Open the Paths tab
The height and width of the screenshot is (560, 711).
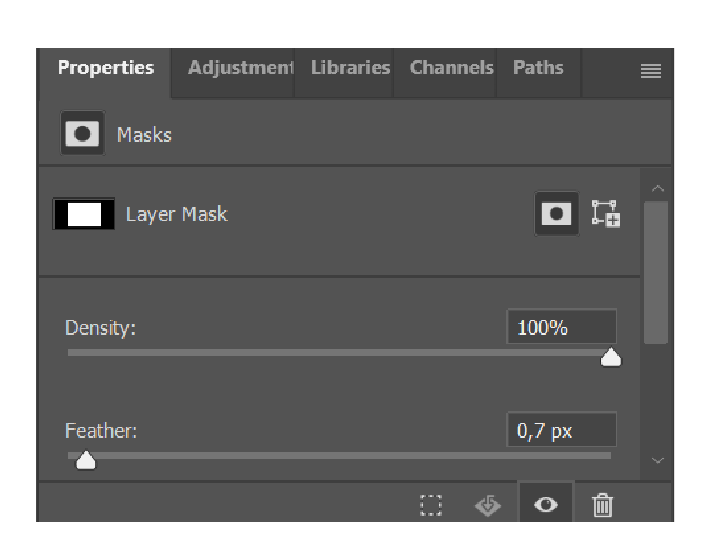coord(538,68)
